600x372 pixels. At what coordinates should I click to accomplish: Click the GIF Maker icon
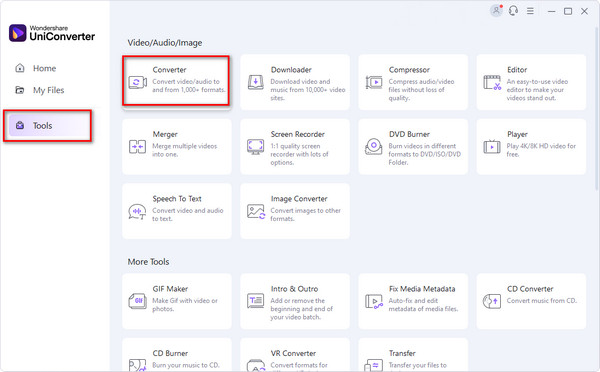tap(137, 301)
